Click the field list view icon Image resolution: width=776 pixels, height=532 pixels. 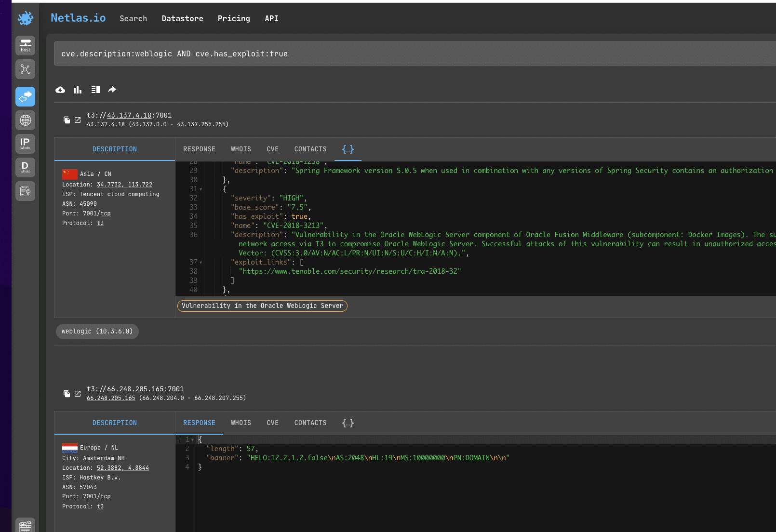(x=95, y=90)
